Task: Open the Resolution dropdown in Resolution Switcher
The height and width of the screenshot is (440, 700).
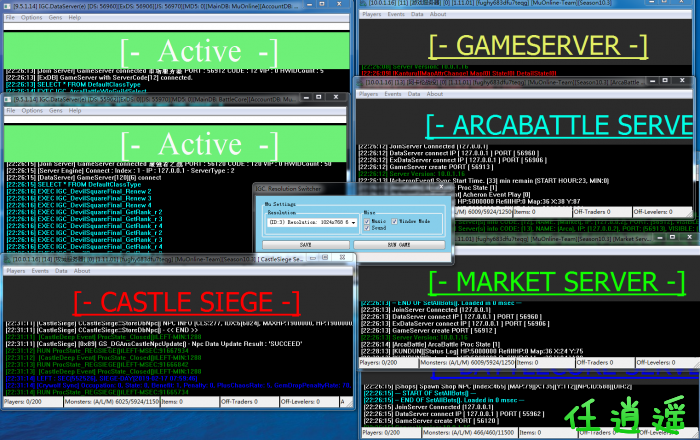Action: tap(312, 222)
